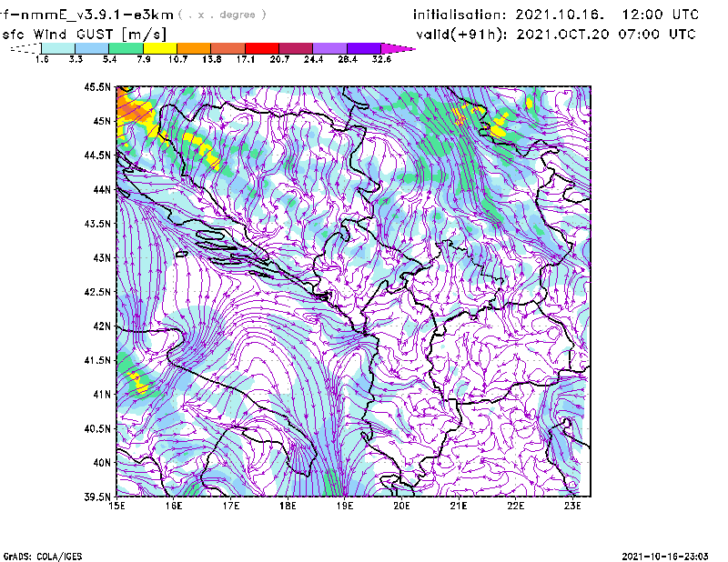Image resolution: width=728 pixels, height=562 pixels.
Task: Click the 45.5N latitude label
Action: click(97, 86)
